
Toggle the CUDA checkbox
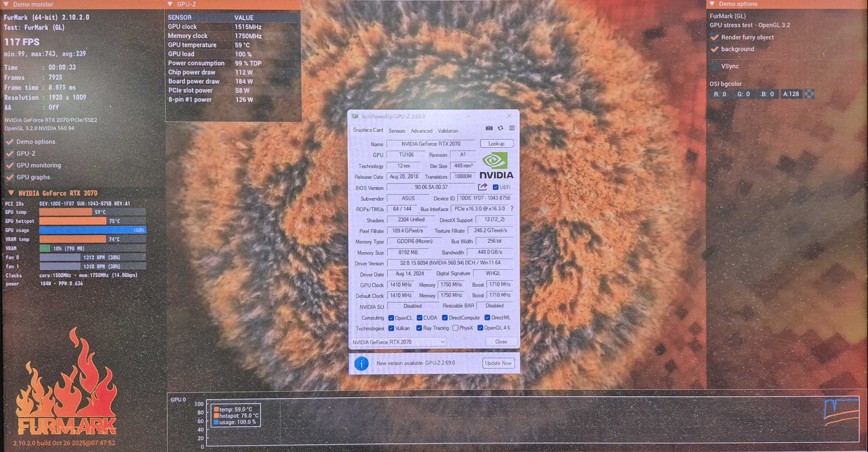click(419, 318)
